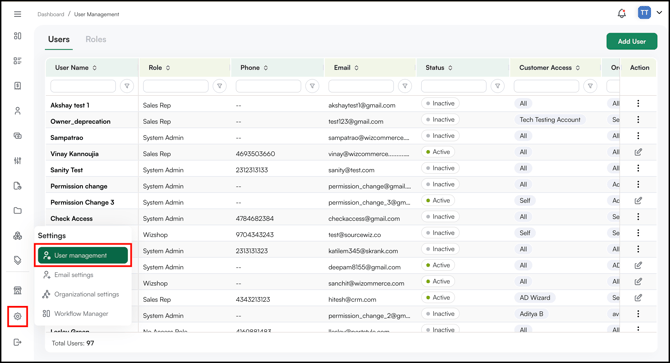The height and width of the screenshot is (363, 670).
Task: Click the Customer Access filter icon
Action: tap(590, 86)
